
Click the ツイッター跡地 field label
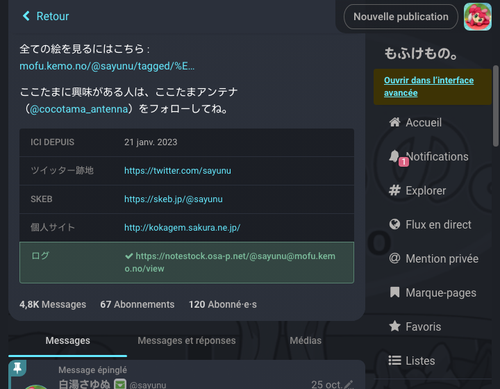(62, 171)
